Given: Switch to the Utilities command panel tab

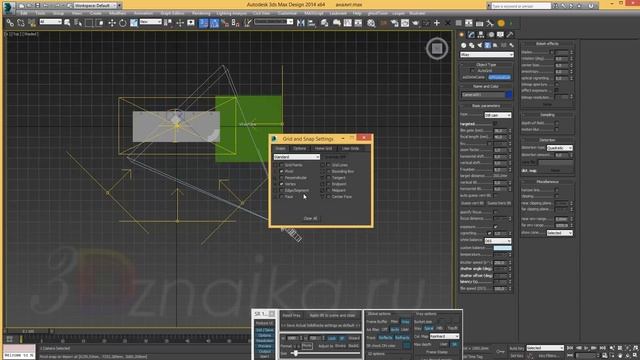Looking at the screenshot, I should [510, 35].
